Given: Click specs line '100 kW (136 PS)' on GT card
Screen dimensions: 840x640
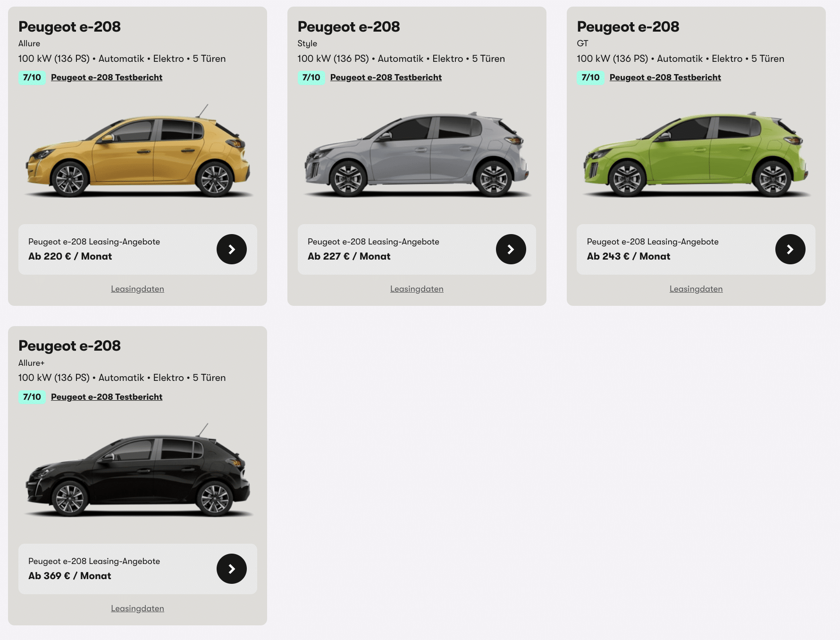Looking at the screenshot, I should tap(613, 59).
